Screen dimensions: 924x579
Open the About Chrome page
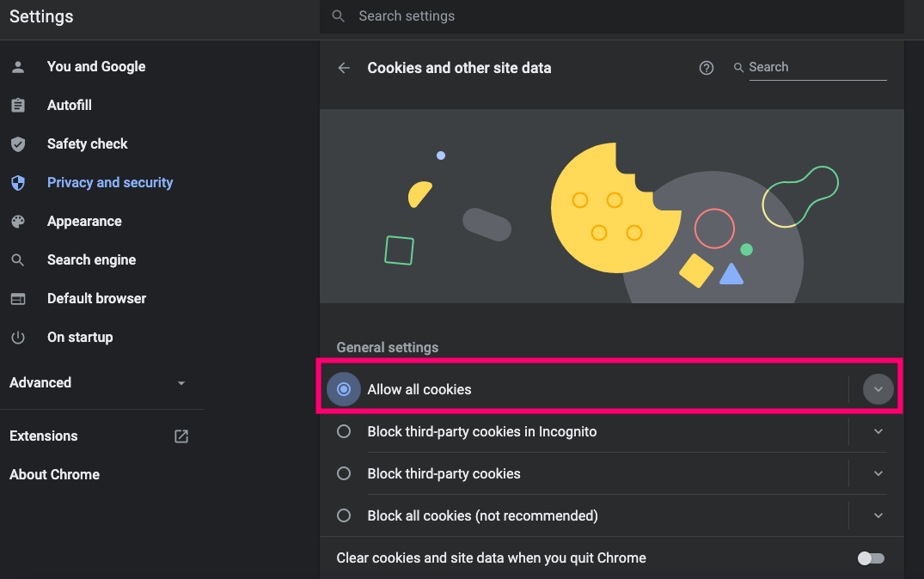pos(54,475)
